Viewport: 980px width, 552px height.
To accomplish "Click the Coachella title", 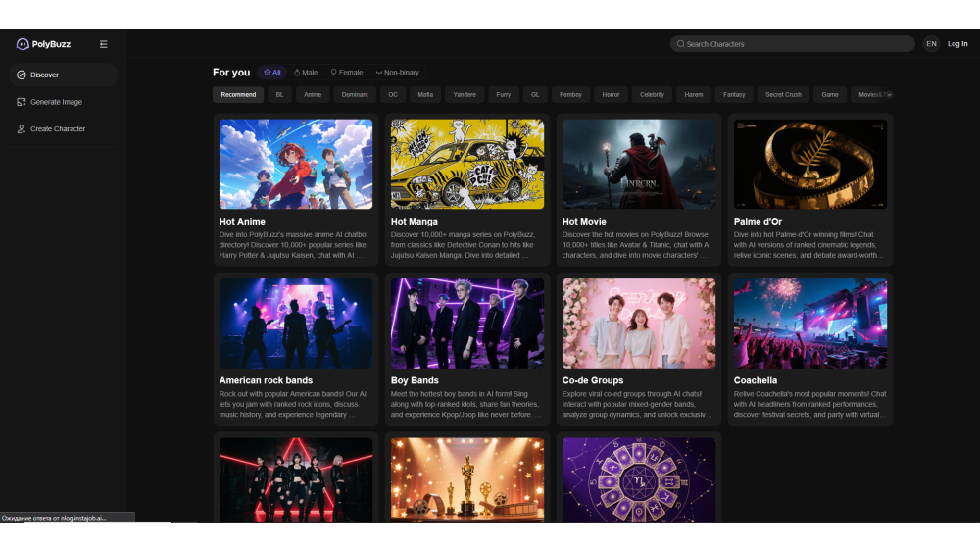I will pos(755,380).
